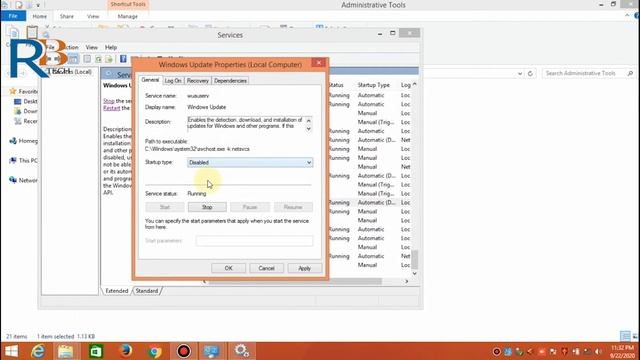
Task: Click the Help icon in Services toolbar
Action: pos(123,59)
